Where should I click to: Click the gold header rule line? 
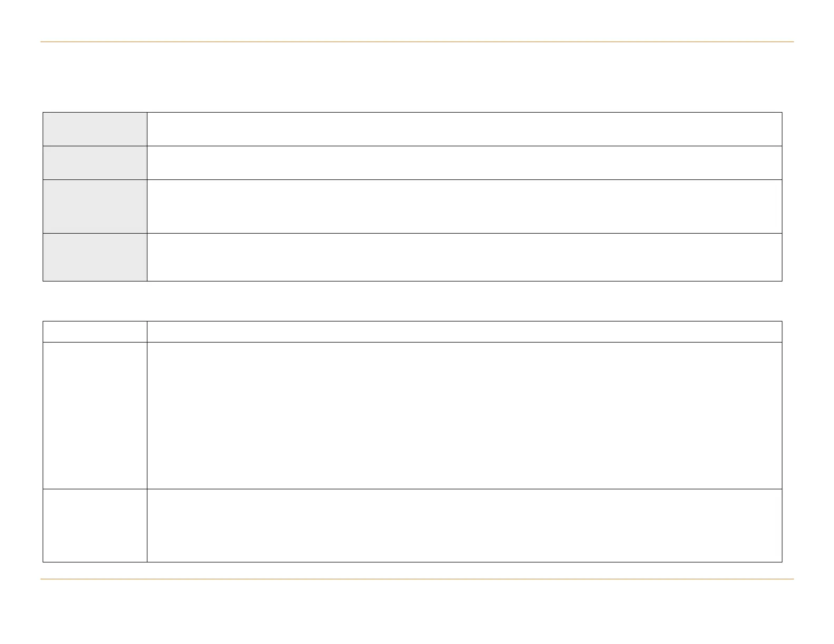pyautogui.click(x=417, y=42)
